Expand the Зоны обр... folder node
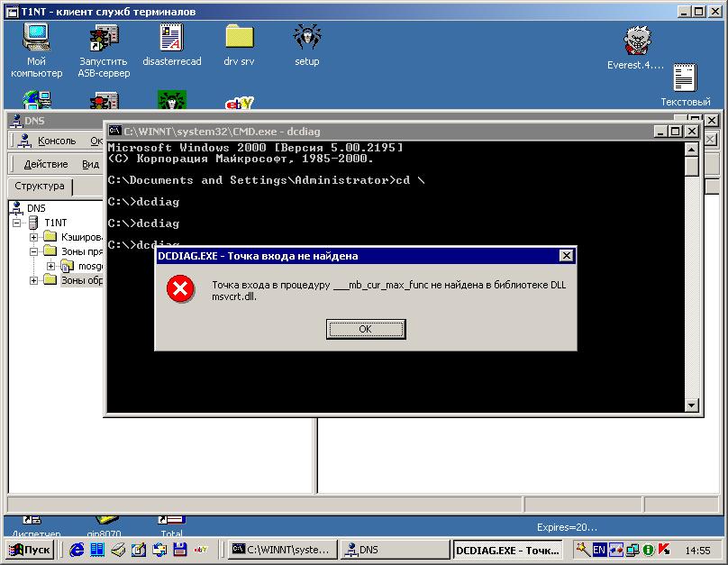Image resolution: width=728 pixels, height=565 pixels. coord(33,280)
